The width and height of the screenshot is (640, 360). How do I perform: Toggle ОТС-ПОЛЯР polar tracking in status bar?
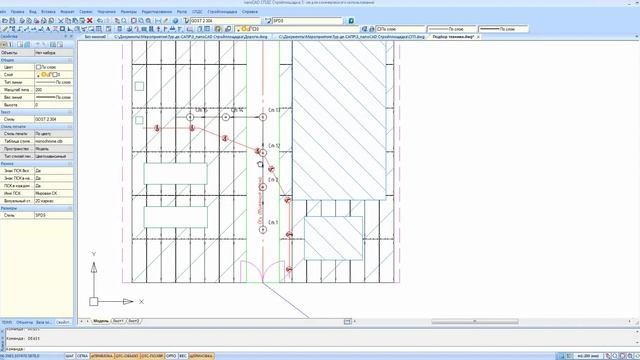152,356
